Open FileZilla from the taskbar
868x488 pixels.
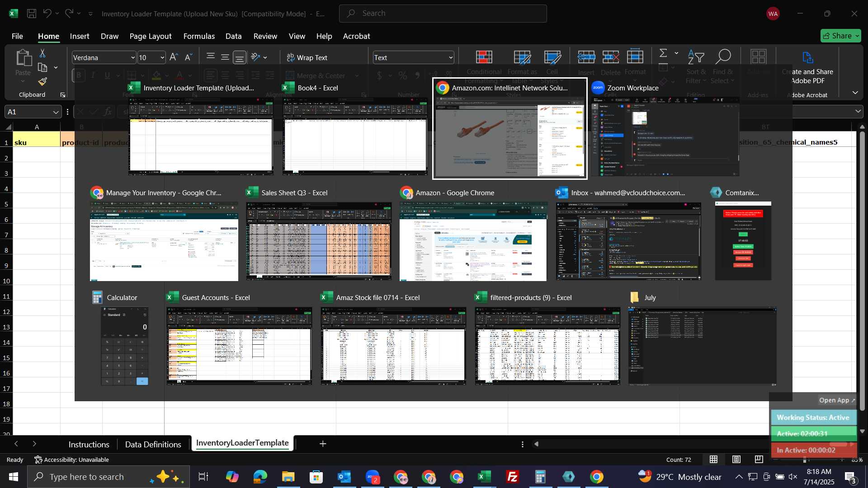coord(513,477)
